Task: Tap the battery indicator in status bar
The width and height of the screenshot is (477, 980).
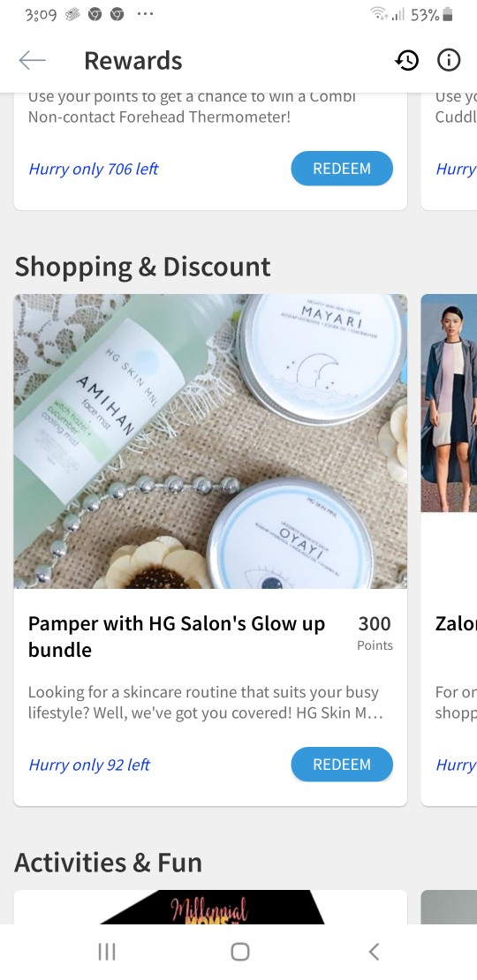Action: [x=447, y=14]
